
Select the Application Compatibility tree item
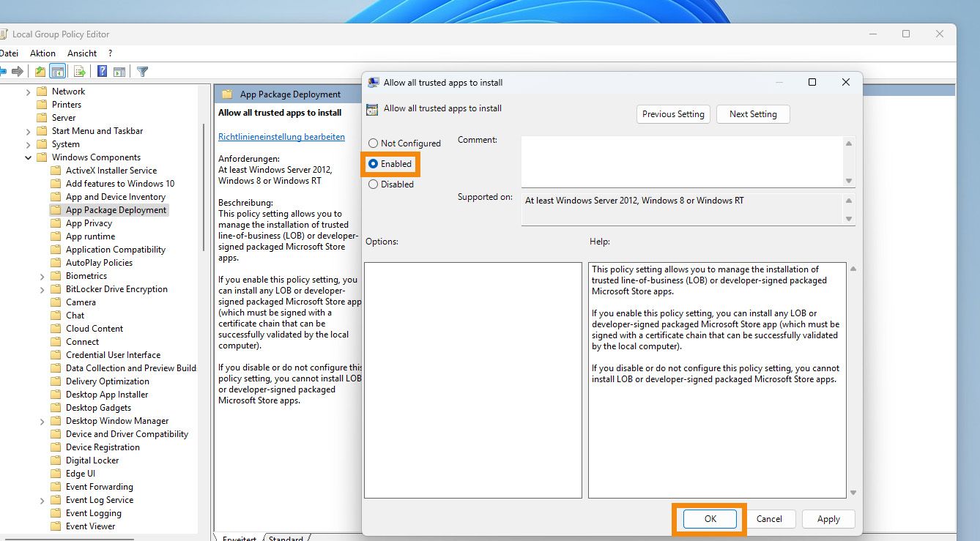pos(116,250)
